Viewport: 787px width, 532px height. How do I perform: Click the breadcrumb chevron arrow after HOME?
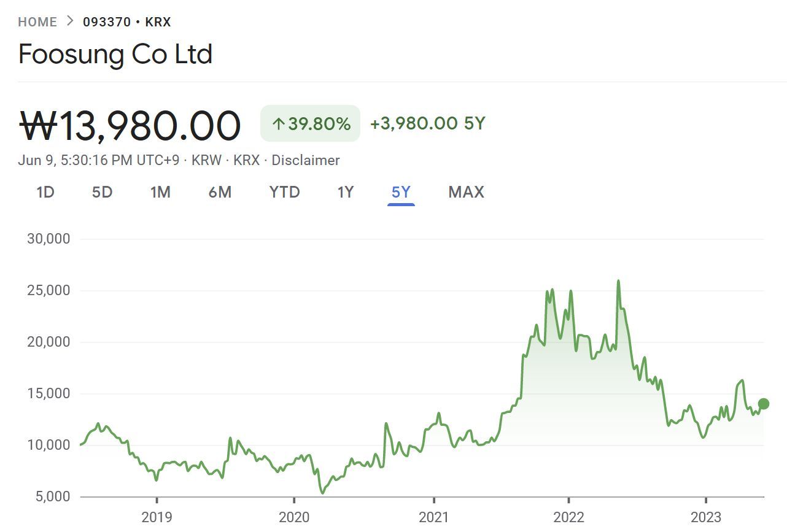[70, 21]
